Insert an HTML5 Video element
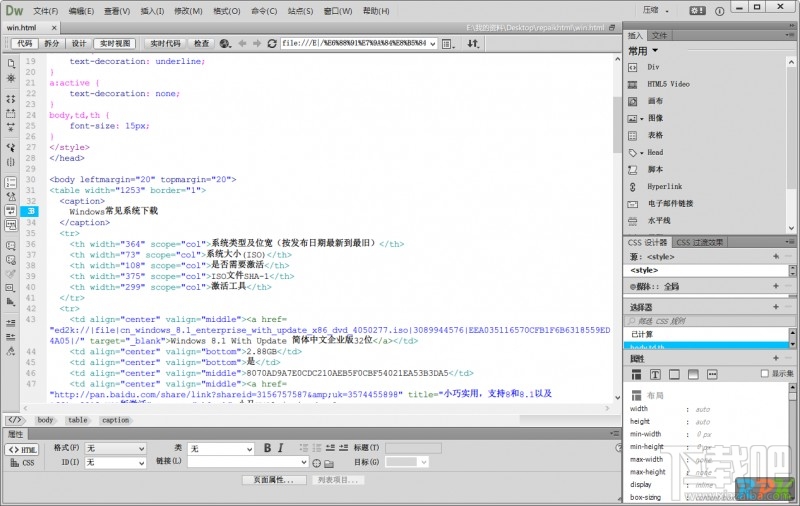800x506 pixels. (668, 84)
